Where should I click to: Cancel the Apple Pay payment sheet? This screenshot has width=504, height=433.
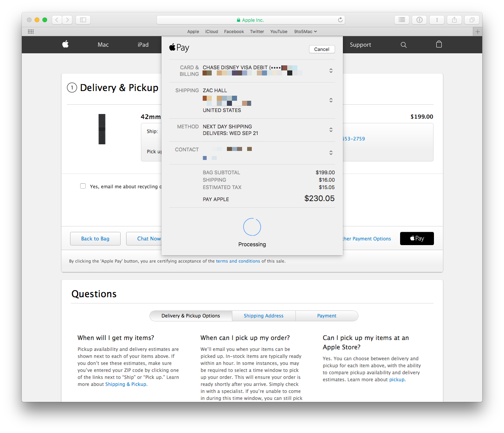click(x=322, y=49)
